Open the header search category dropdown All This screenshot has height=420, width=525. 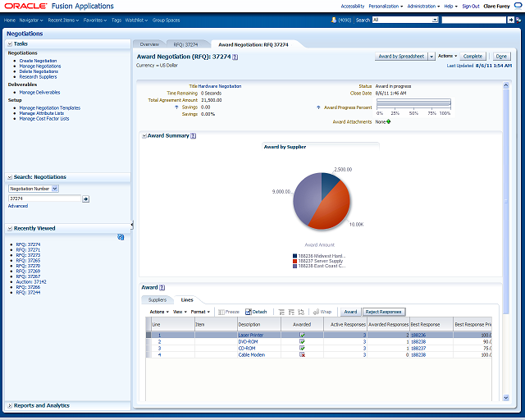[435, 20]
